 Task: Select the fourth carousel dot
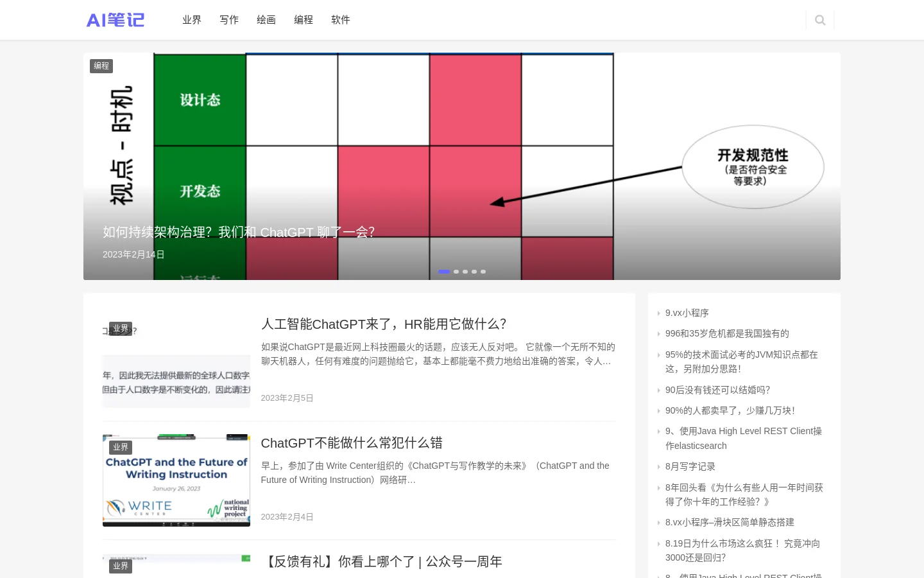pos(474,272)
